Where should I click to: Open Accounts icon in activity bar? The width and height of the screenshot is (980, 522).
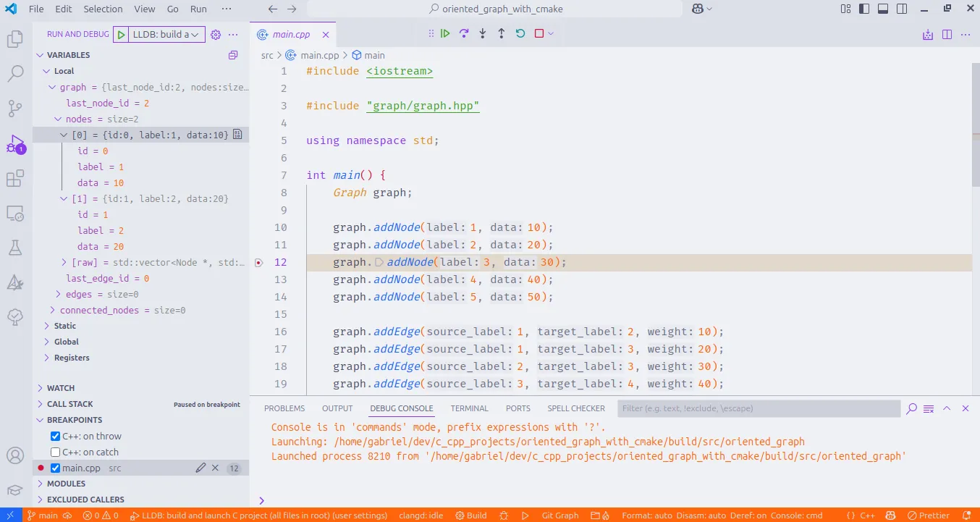[x=15, y=456]
